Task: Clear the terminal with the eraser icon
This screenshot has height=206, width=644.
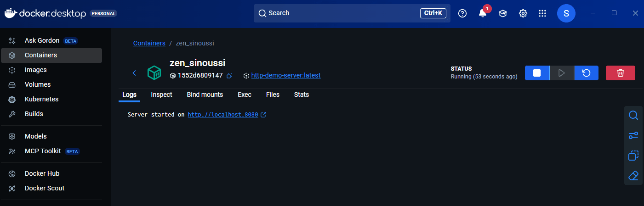Action: [x=633, y=176]
